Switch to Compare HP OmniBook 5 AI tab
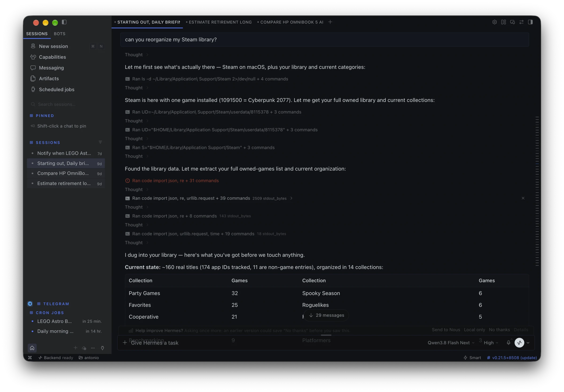The width and height of the screenshot is (564, 392). tap(290, 22)
